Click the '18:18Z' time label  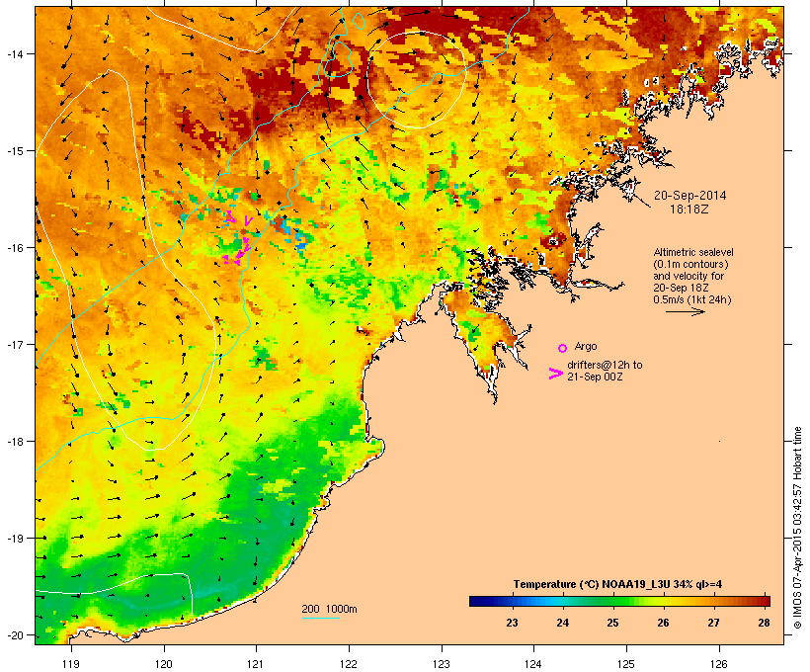(x=689, y=210)
